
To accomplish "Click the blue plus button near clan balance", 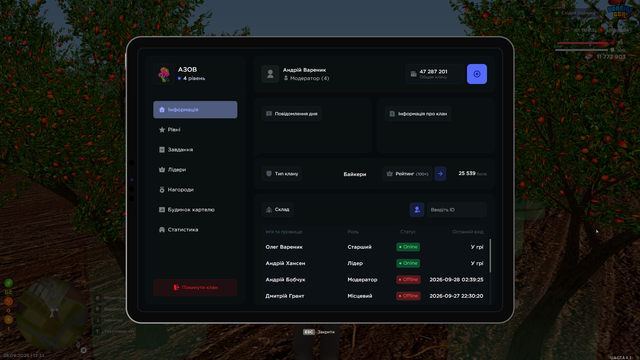I will (x=477, y=74).
